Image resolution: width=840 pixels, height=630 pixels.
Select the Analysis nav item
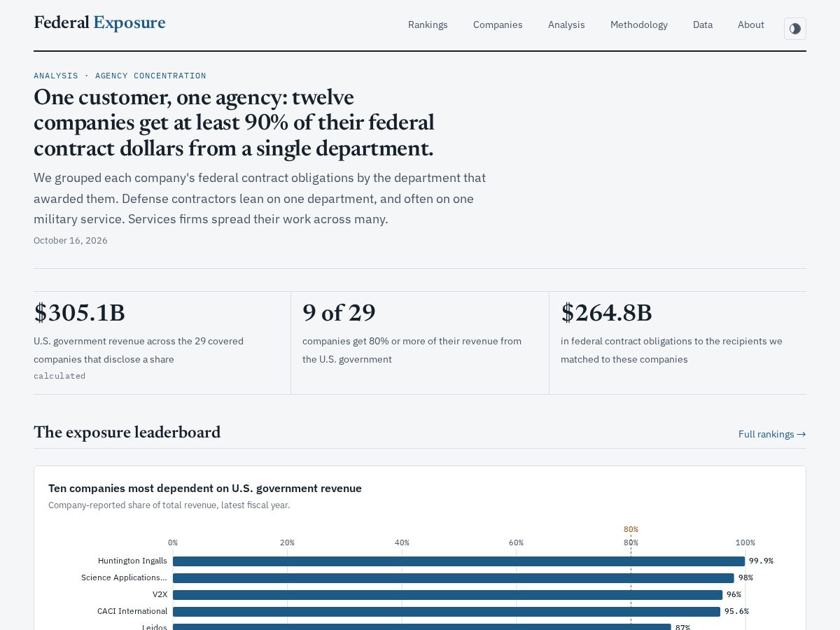[566, 24]
